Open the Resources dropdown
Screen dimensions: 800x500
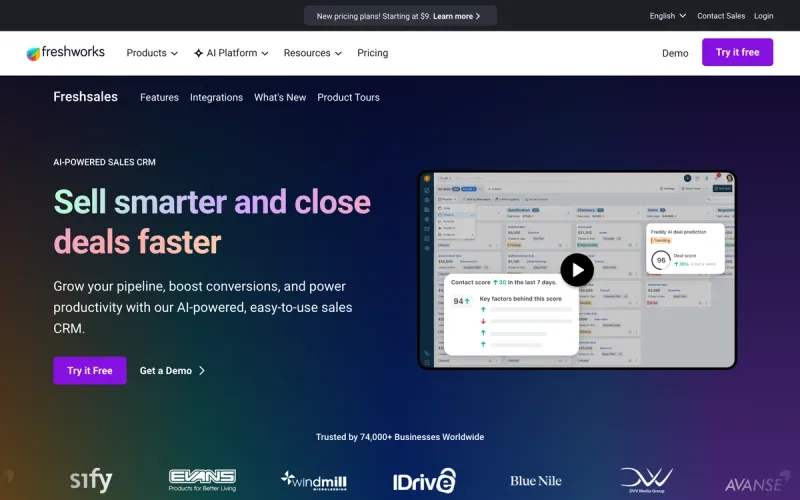point(313,53)
